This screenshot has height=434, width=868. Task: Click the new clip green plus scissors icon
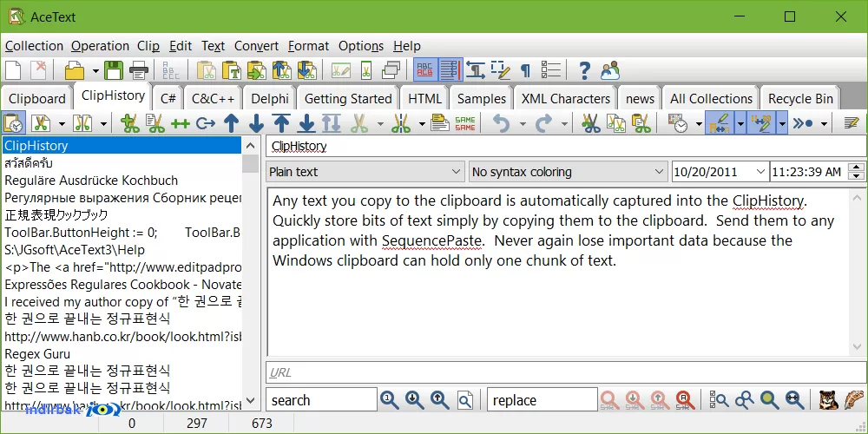click(x=130, y=123)
